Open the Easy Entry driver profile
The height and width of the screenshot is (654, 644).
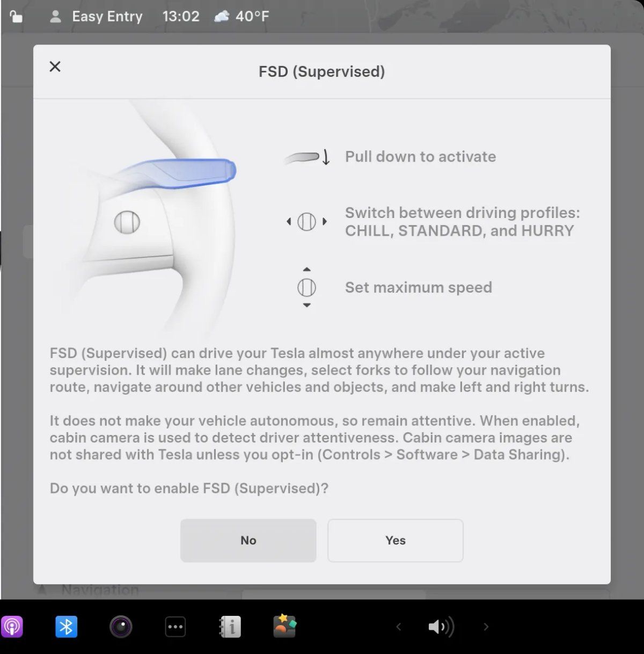click(x=96, y=17)
